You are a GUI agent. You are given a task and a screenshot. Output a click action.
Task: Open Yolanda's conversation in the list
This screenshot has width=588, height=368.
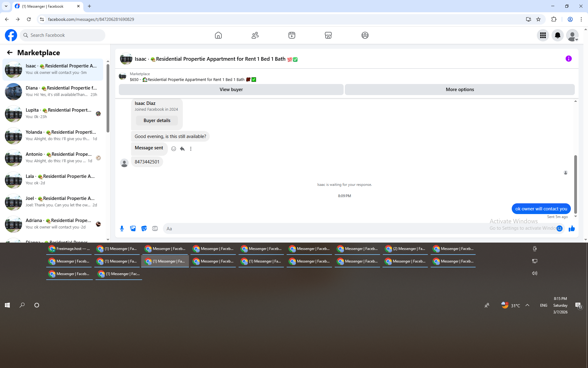coord(53,136)
